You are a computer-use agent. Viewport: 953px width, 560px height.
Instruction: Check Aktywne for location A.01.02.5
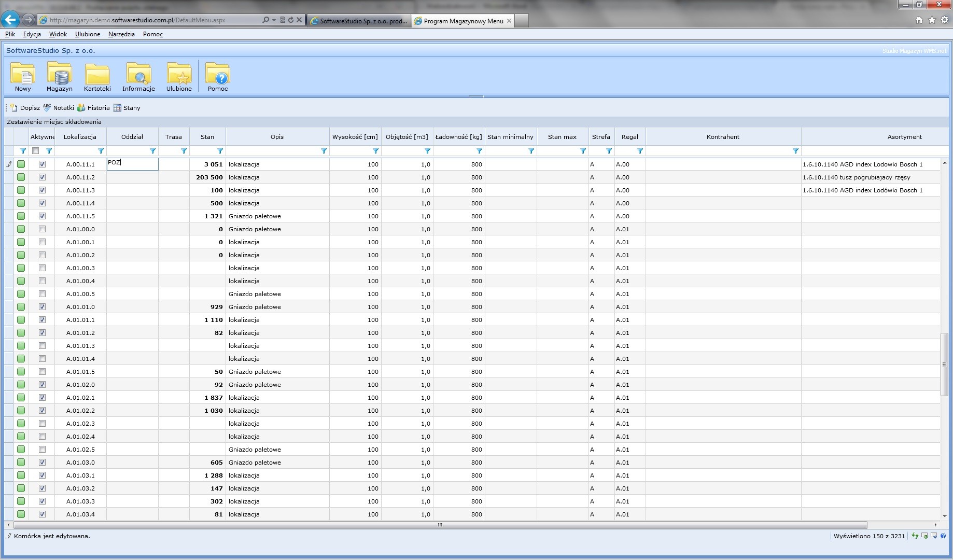(x=43, y=450)
